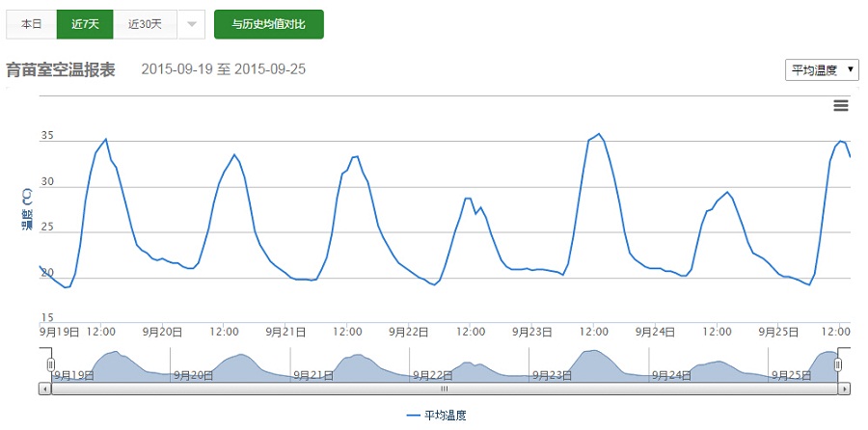Click 与历史均值对比 compare button

269,24
